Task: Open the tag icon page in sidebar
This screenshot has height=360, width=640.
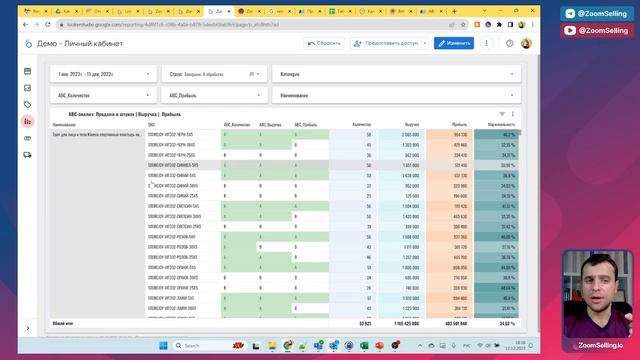Action: coord(27,104)
